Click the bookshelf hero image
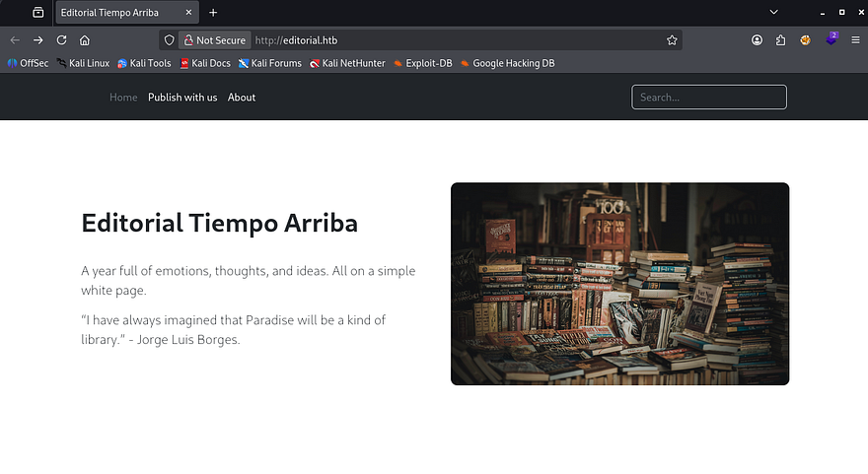This screenshot has width=868, height=474. [619, 284]
